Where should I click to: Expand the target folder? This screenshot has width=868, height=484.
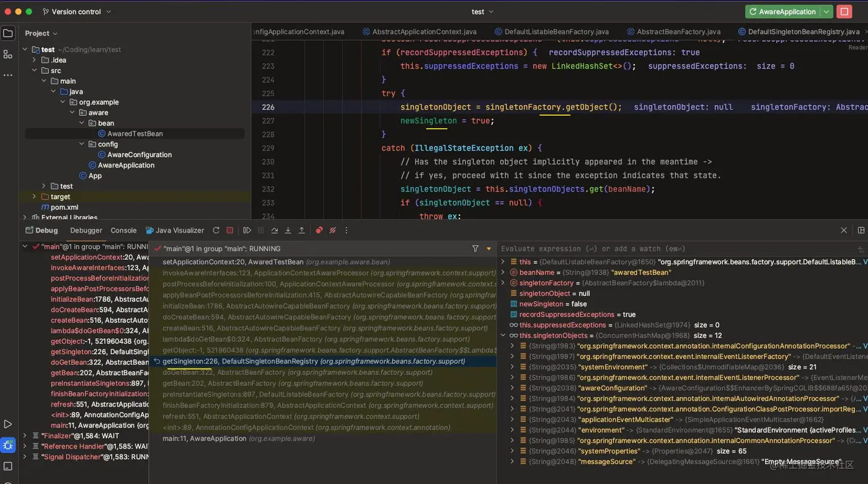35,197
